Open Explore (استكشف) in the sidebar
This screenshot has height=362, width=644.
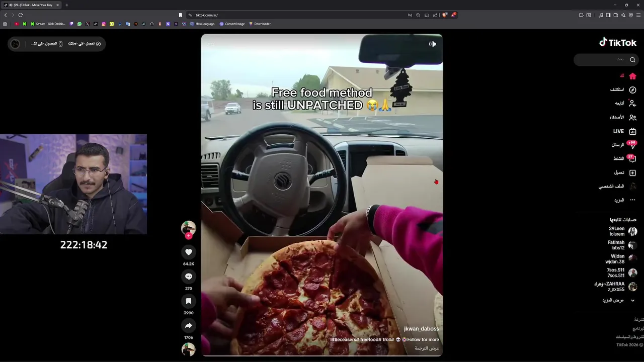623,89
